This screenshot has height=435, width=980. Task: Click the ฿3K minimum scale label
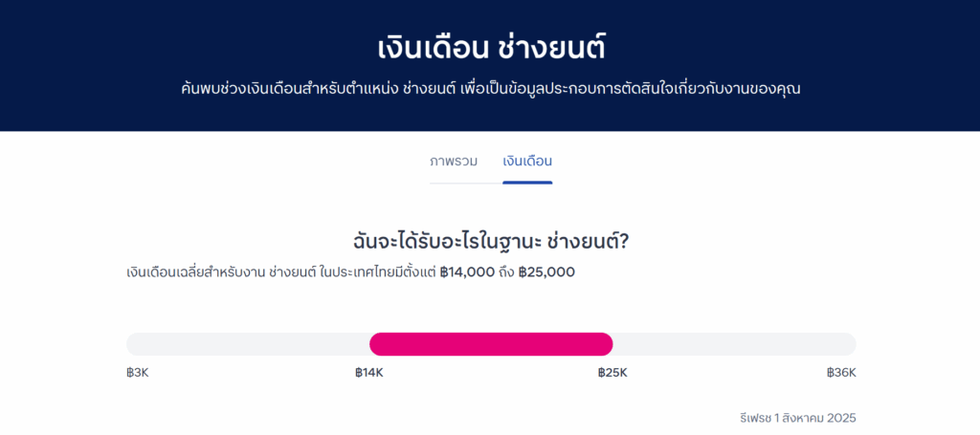tap(137, 373)
